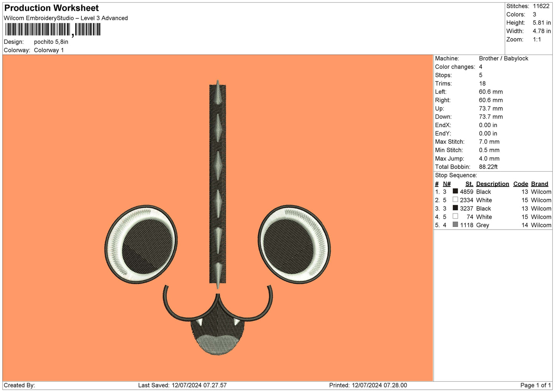This screenshot has width=555, height=392.
Task: Click the 'Stops:' label
Action: pos(443,75)
